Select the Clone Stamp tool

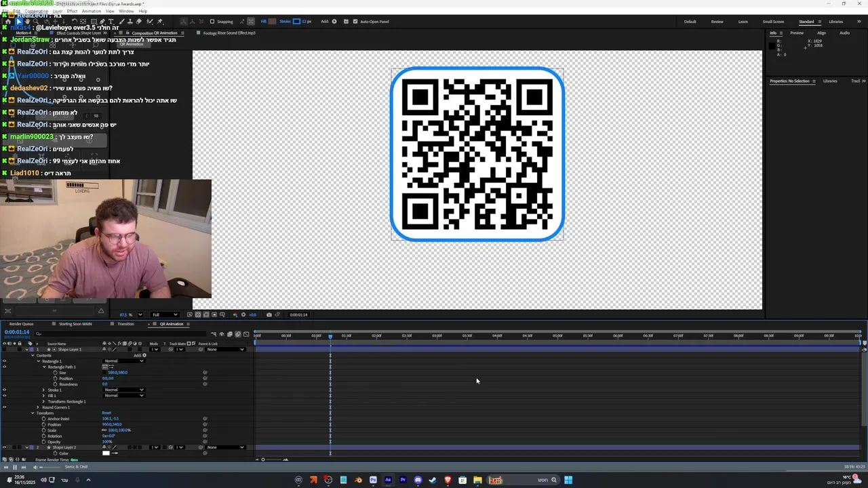tap(130, 21)
